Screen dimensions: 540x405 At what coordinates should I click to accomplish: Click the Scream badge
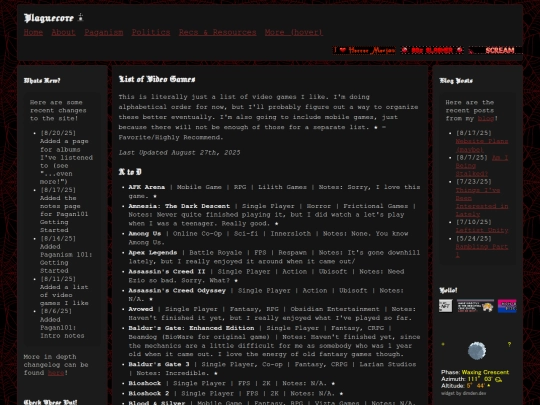[495, 50]
